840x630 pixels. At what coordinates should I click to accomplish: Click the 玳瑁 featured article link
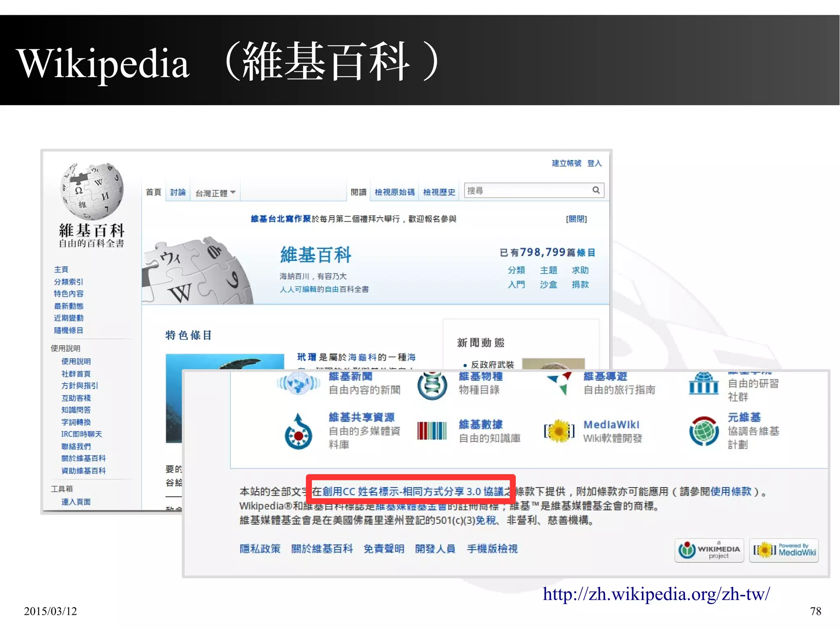(x=307, y=357)
